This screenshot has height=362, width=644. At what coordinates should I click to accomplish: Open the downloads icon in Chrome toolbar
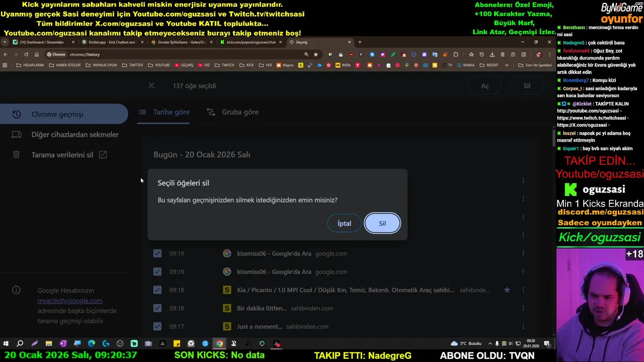pyautogui.click(x=492, y=54)
